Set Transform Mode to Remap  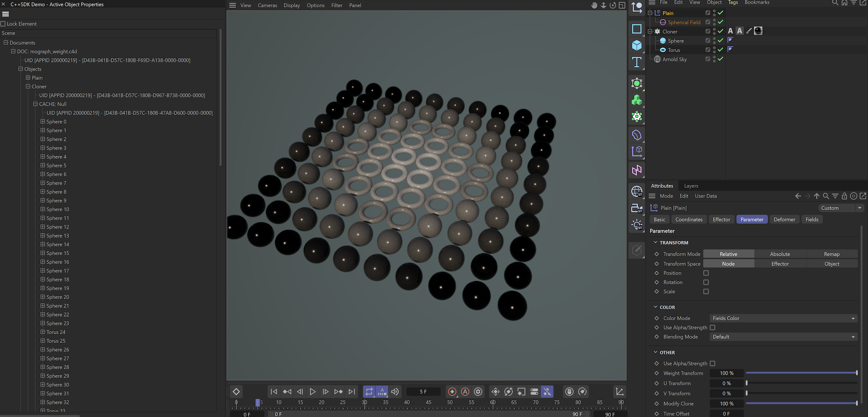pos(832,254)
